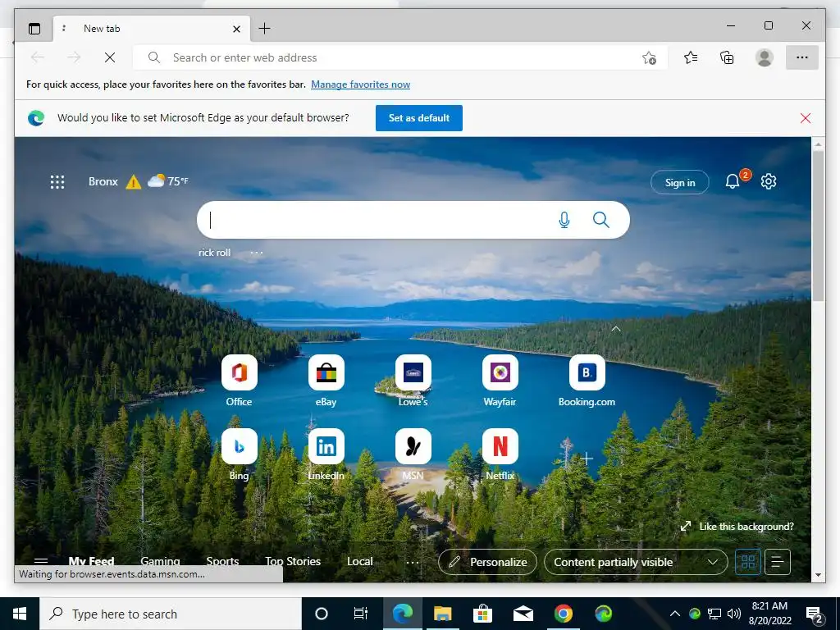This screenshot has width=840, height=630.
Task: Open the Office quick link
Action: click(x=239, y=381)
